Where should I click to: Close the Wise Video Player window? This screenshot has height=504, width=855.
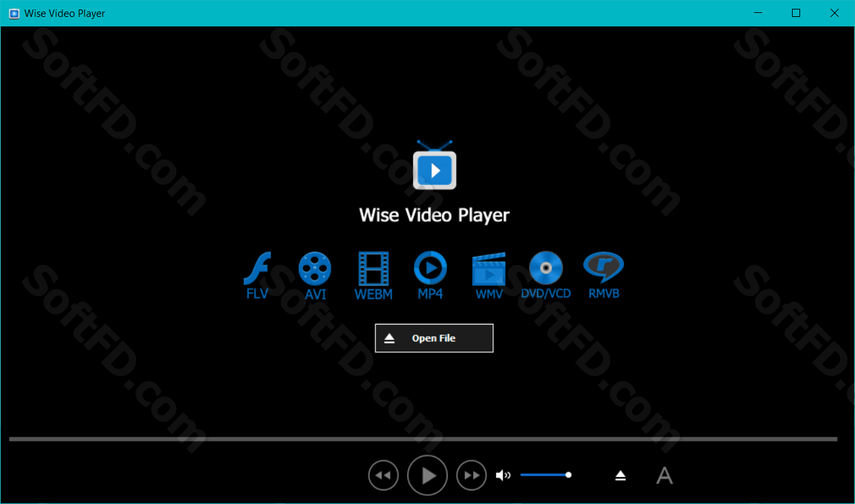(x=835, y=14)
